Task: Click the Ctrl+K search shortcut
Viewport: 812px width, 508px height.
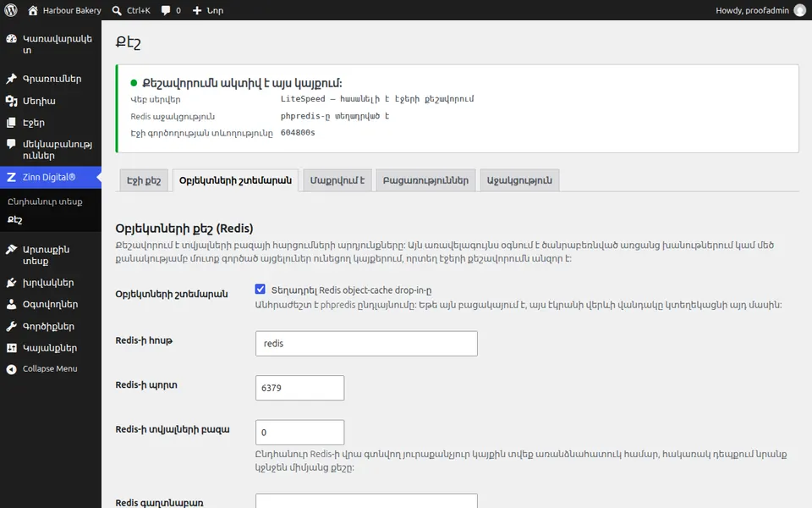Action: pyautogui.click(x=132, y=10)
